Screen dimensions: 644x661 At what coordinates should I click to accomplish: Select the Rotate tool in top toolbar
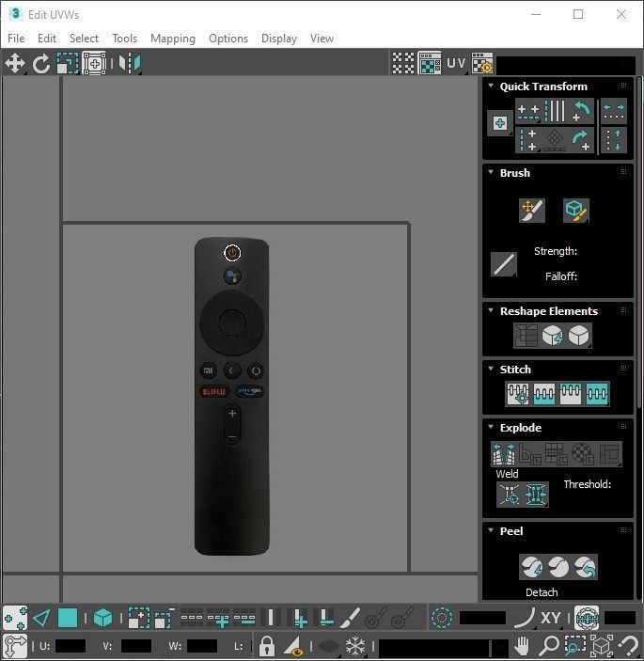40,64
